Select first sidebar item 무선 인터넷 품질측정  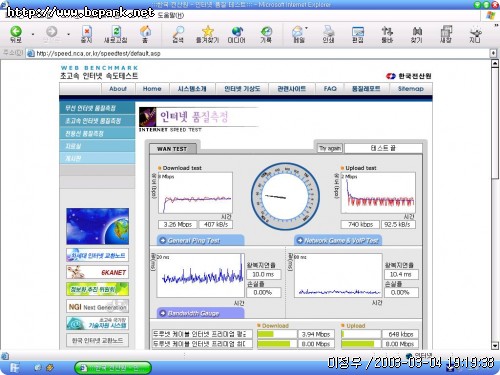tap(97, 108)
